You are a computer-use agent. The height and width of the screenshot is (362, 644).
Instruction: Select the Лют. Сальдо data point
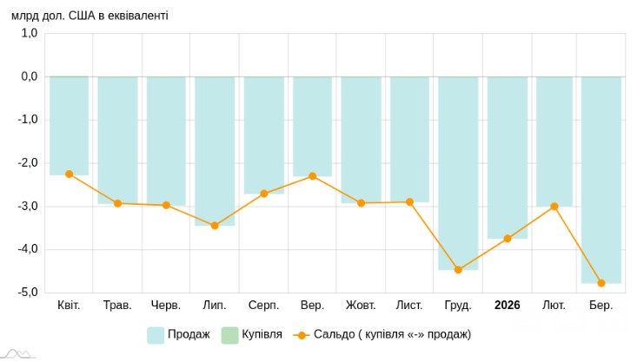pyautogui.click(x=554, y=207)
